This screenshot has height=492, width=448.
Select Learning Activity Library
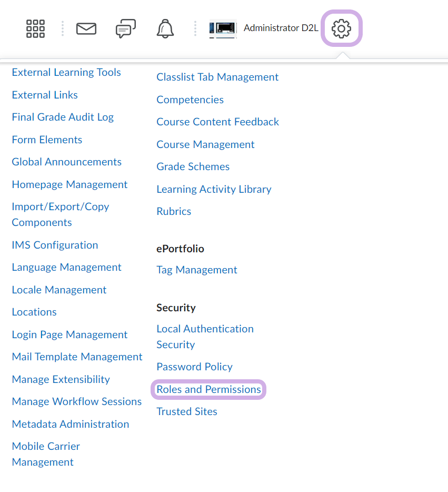(214, 189)
